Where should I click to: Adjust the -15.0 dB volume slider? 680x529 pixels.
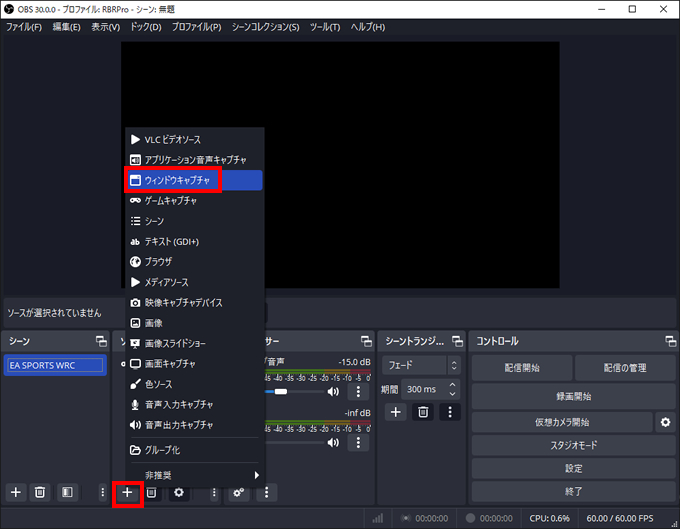pos(295,392)
